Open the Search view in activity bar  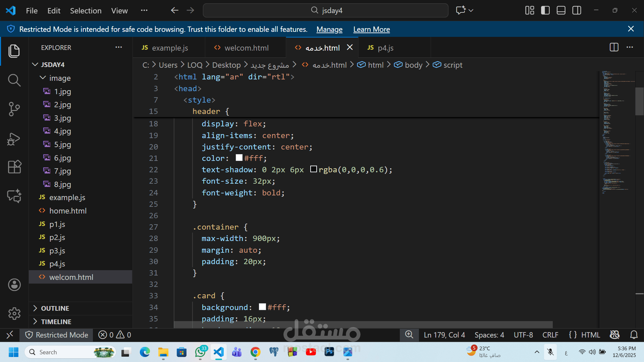pos(14,80)
